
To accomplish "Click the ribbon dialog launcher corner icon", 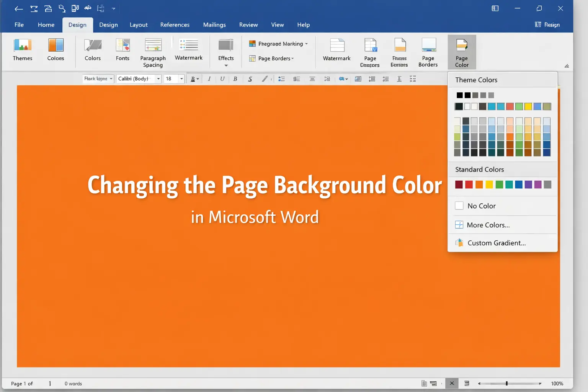I will pyautogui.click(x=567, y=66).
